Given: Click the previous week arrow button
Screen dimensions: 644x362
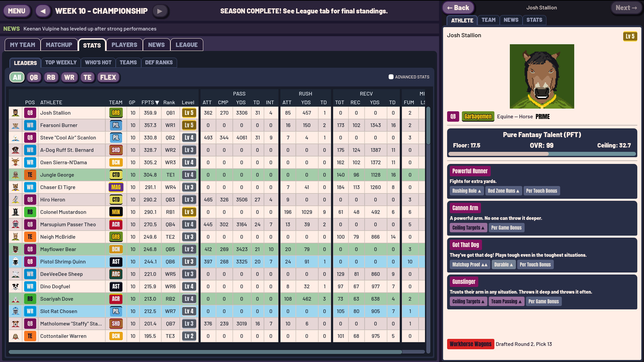Looking at the screenshot, I should [43, 11].
